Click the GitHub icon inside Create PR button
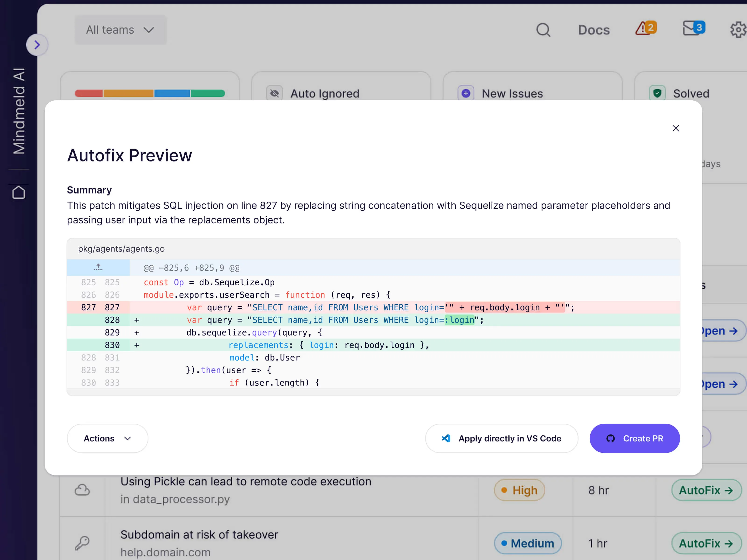The width and height of the screenshot is (747, 560). pos(611,438)
